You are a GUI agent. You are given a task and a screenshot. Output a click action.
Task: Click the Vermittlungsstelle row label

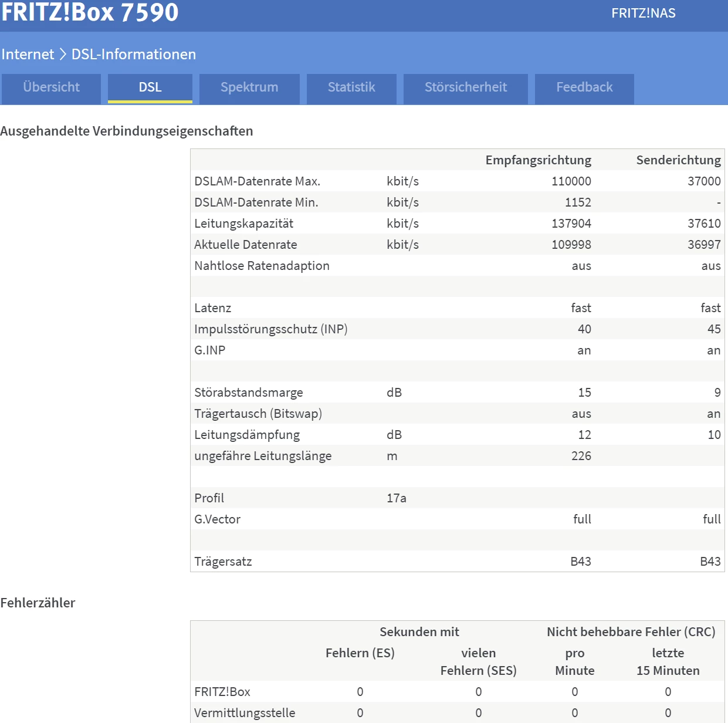[x=245, y=713]
